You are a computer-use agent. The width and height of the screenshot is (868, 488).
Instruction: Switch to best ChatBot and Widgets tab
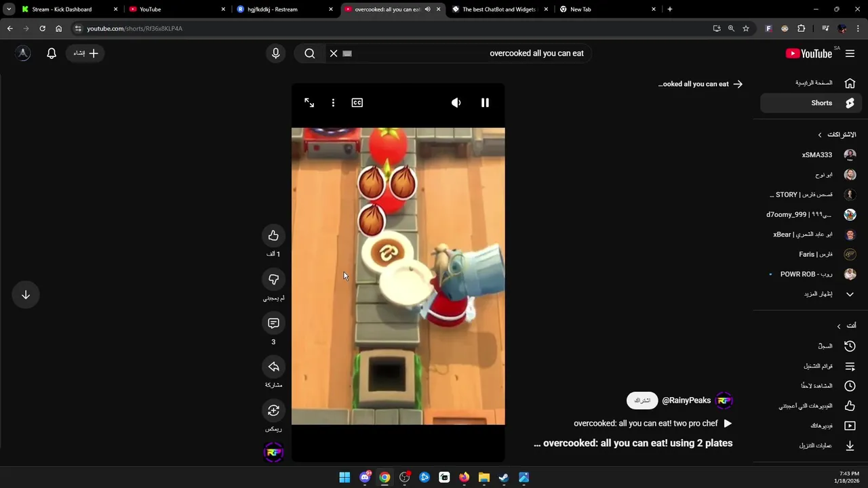coord(499,9)
